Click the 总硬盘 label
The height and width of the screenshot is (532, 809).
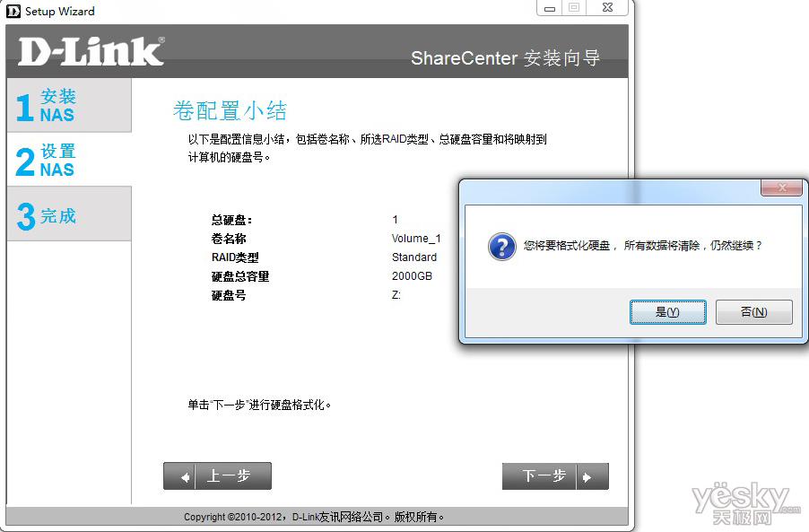[231, 221]
